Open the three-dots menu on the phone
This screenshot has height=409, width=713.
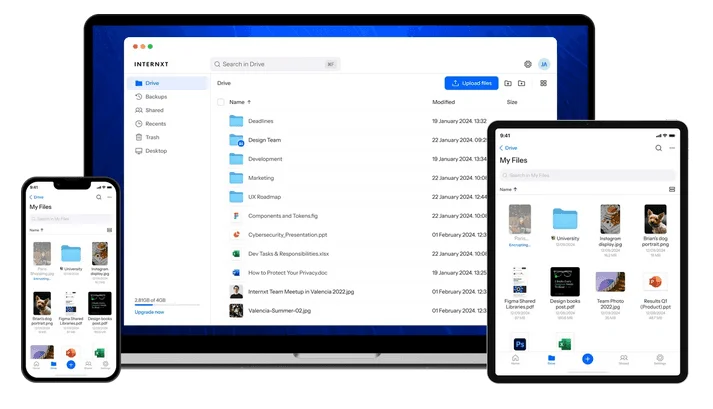tap(110, 197)
